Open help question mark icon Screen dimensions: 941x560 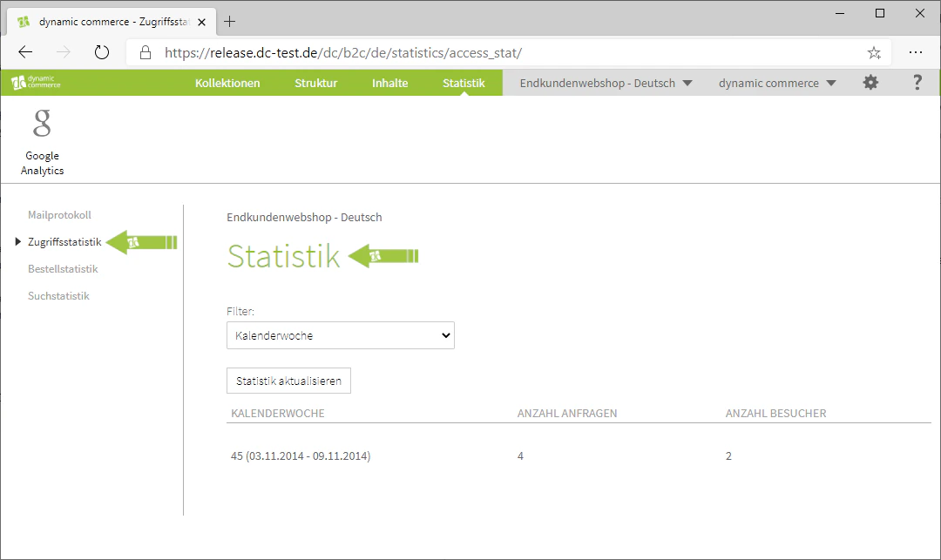point(917,83)
